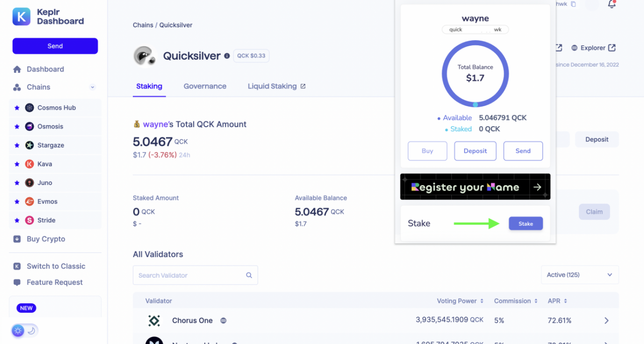The width and height of the screenshot is (644, 344).
Task: Click Deposit button in wallet popup
Action: pos(475,151)
